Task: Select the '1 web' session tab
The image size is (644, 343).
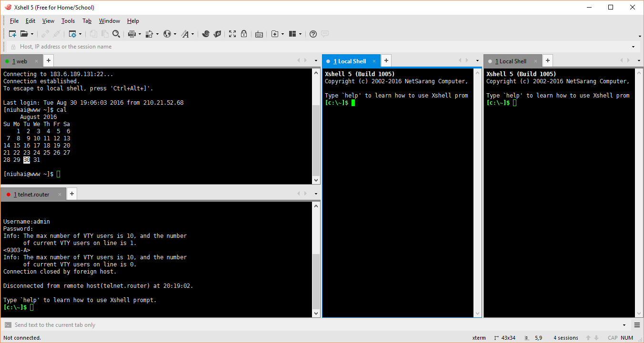Action: point(21,61)
